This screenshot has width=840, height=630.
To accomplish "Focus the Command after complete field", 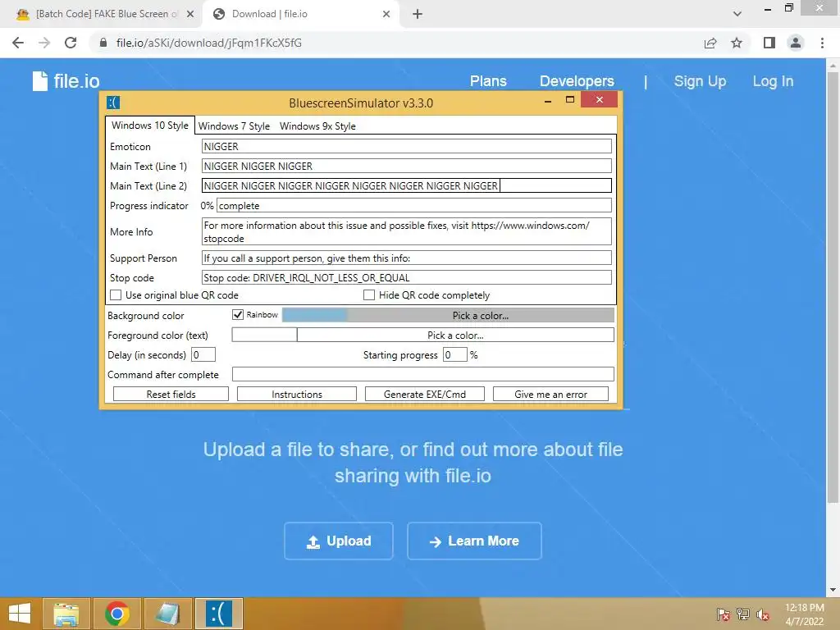I will coord(422,374).
